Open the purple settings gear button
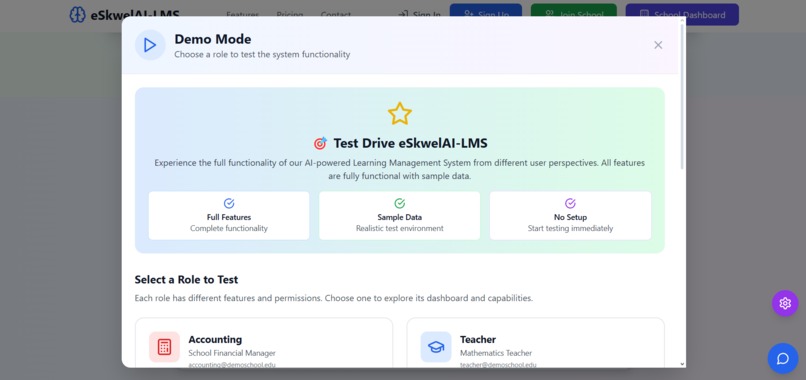Viewport: 806px width, 380px height. click(x=785, y=303)
